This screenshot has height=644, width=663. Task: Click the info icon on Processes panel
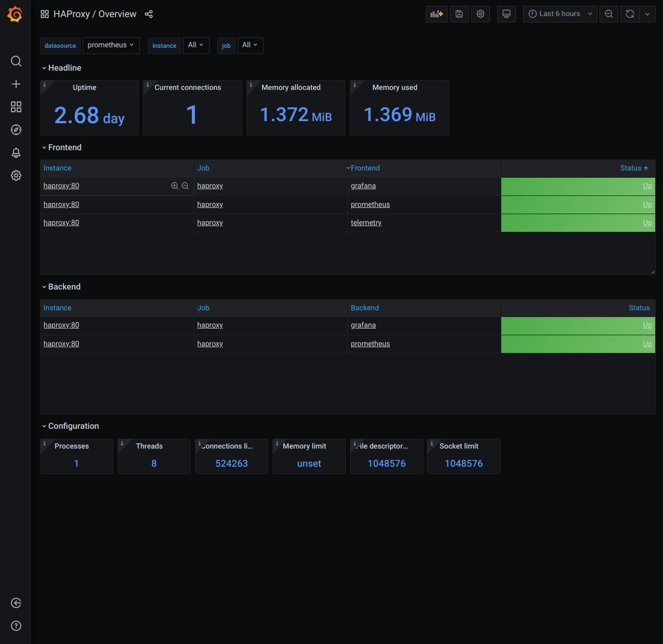44,443
